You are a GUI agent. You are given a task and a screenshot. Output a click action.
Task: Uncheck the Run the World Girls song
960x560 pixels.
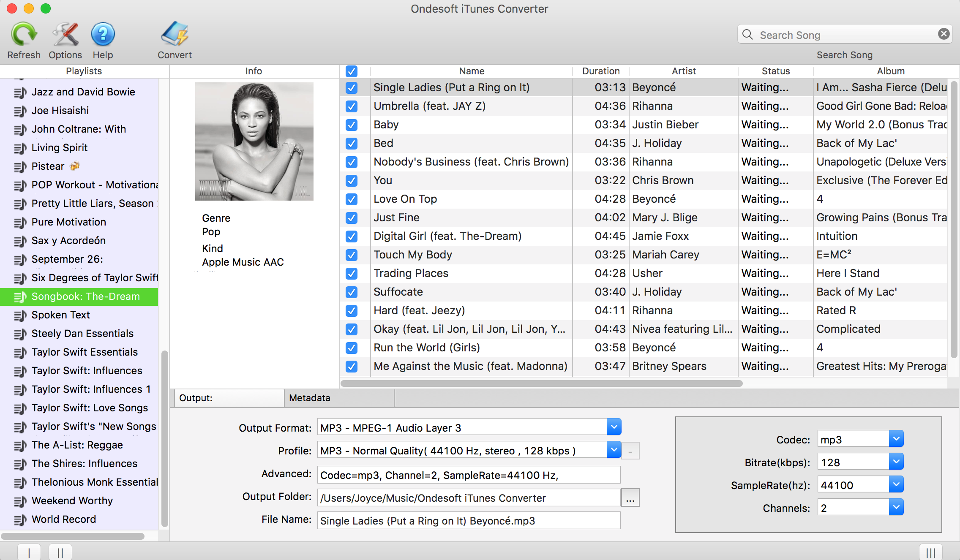[x=351, y=347]
